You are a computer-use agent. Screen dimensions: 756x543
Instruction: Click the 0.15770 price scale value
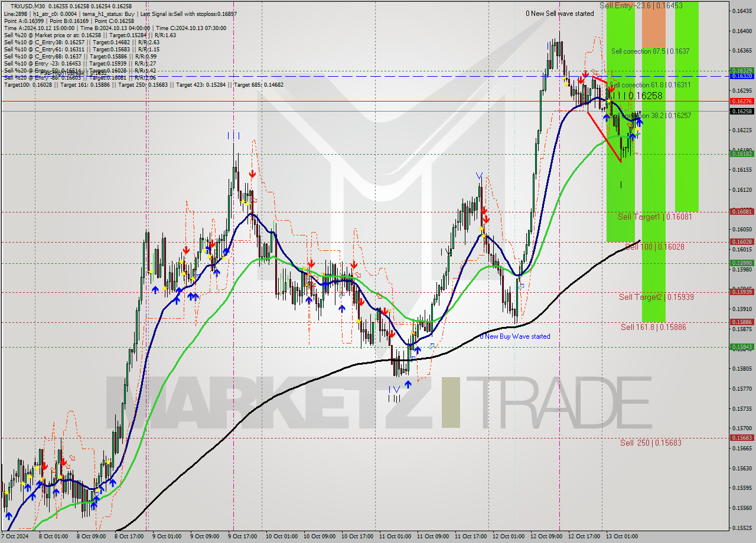[742, 388]
